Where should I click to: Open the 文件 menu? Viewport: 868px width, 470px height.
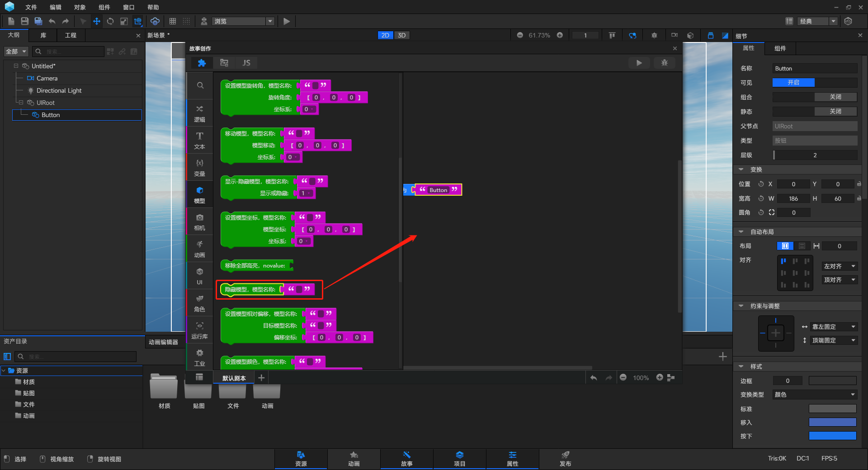pyautogui.click(x=31, y=7)
